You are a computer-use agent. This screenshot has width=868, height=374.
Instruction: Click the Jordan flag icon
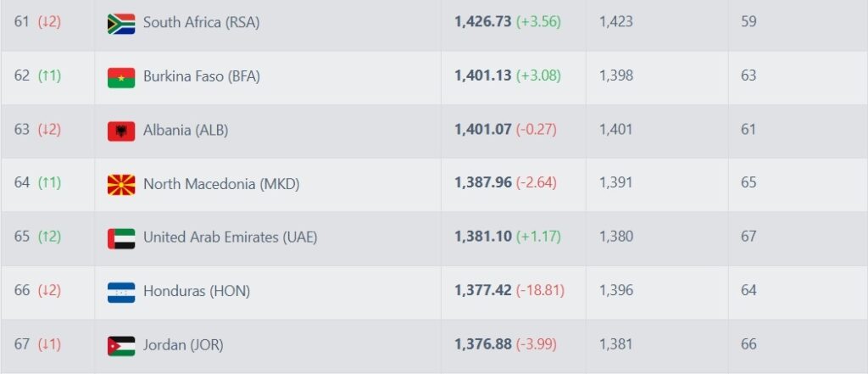coord(121,345)
